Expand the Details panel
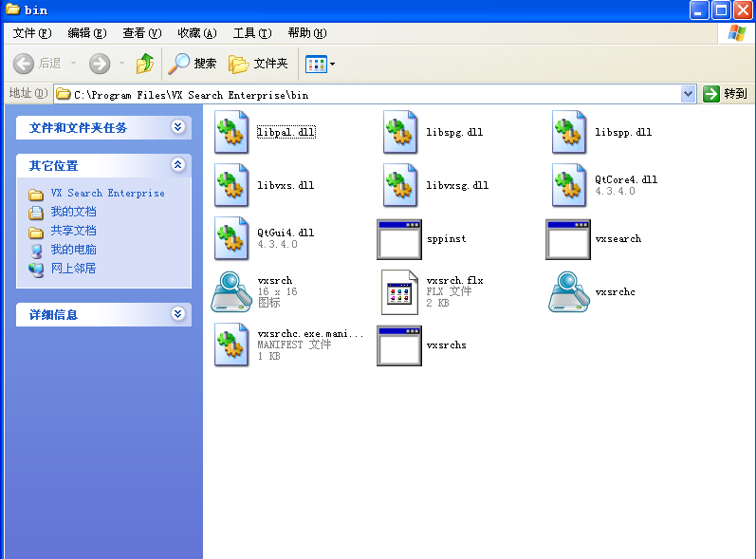756x559 pixels. pyautogui.click(x=178, y=314)
